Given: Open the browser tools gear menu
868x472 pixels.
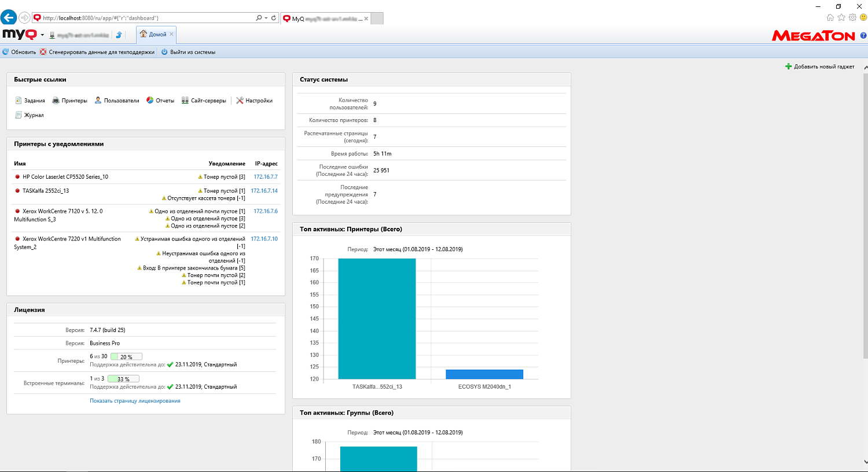Looking at the screenshot, I should pos(852,17).
